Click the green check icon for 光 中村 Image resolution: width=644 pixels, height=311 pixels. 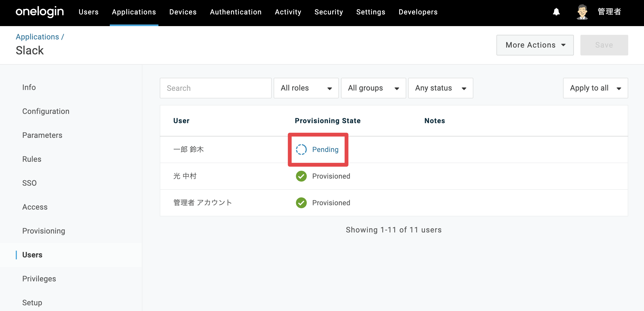(x=301, y=176)
